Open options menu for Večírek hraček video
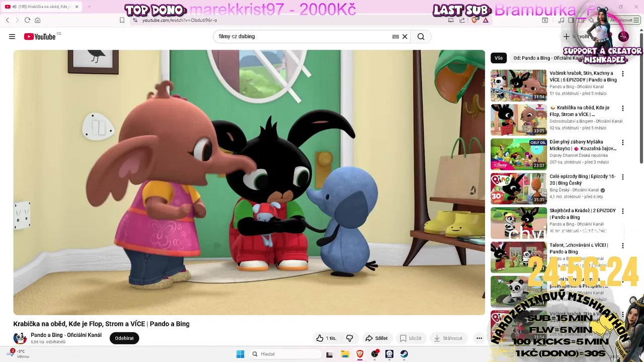The image size is (644, 362). (x=623, y=74)
